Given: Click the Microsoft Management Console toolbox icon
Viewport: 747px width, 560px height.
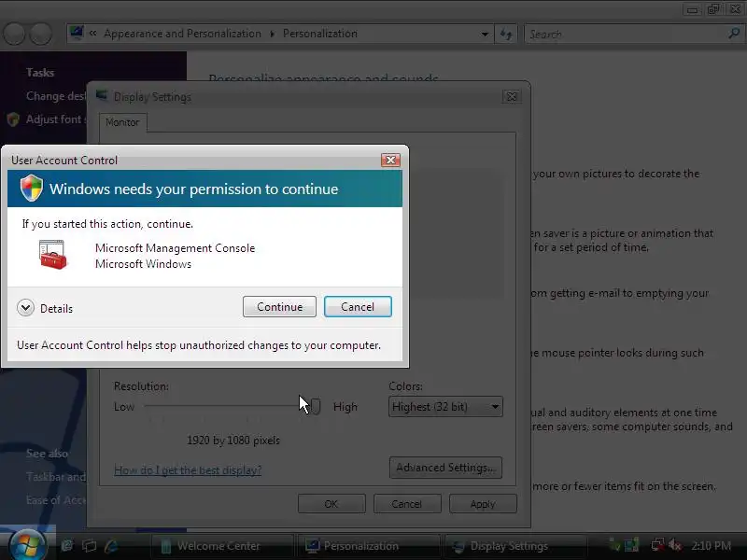Looking at the screenshot, I should click(52, 255).
